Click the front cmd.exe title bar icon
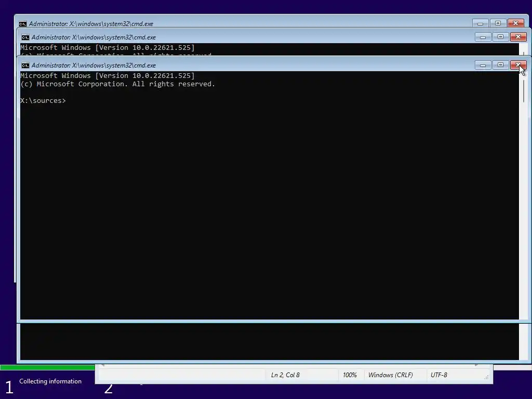The image size is (532, 399). pos(25,65)
